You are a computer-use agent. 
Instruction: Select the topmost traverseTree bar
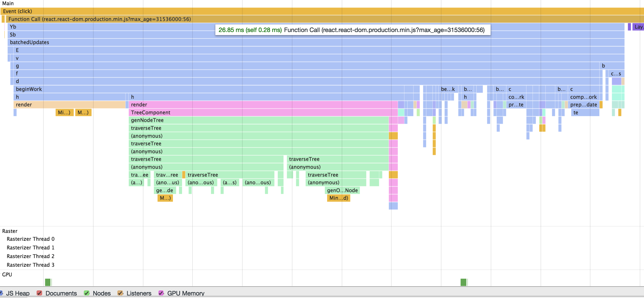(259, 128)
